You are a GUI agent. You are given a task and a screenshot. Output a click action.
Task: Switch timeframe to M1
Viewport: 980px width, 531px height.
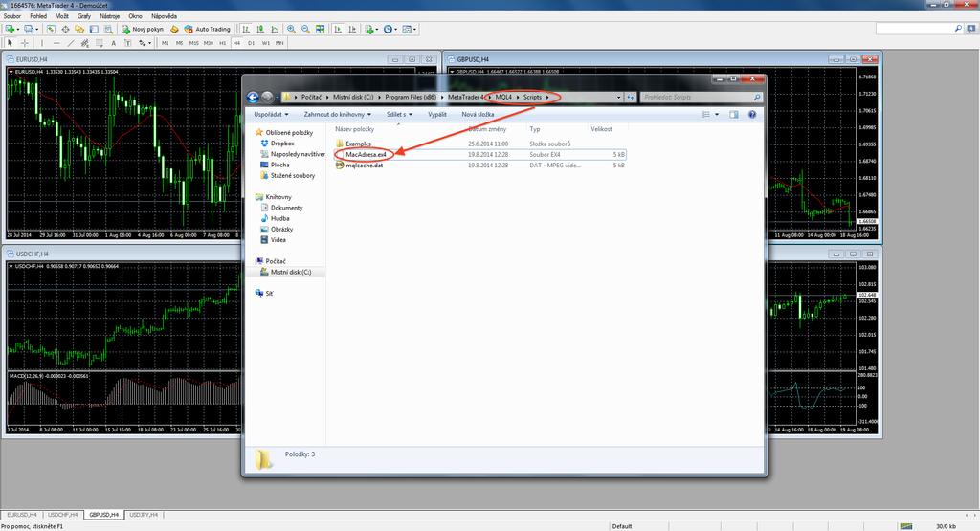tap(165, 43)
